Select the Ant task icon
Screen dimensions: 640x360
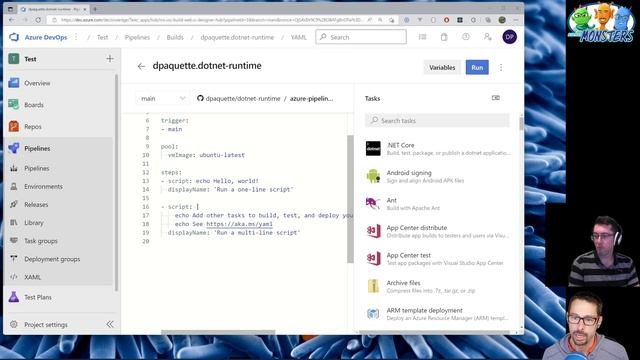point(373,203)
